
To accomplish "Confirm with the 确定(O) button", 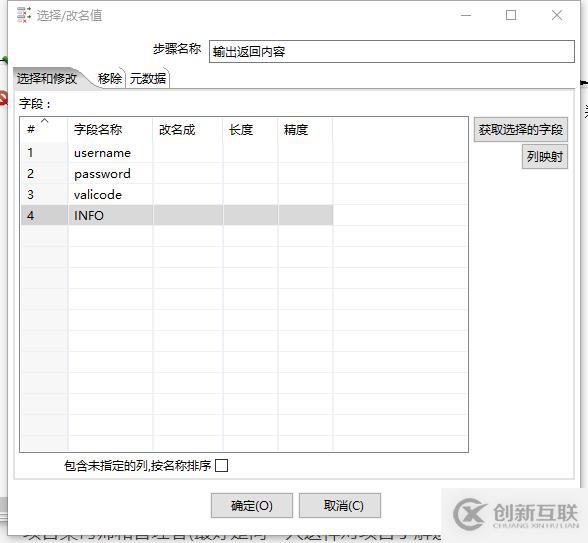I will coord(252,506).
